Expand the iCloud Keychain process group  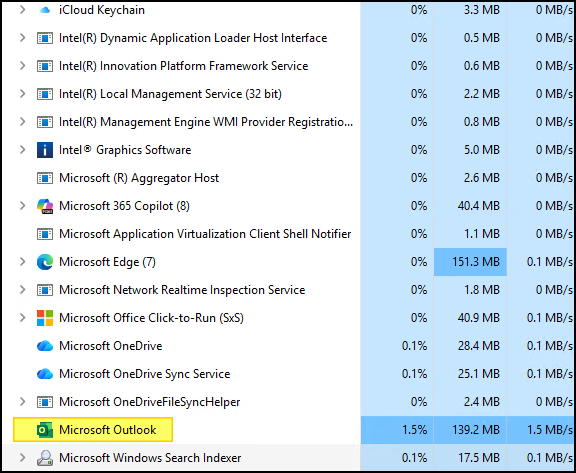tap(22, 10)
